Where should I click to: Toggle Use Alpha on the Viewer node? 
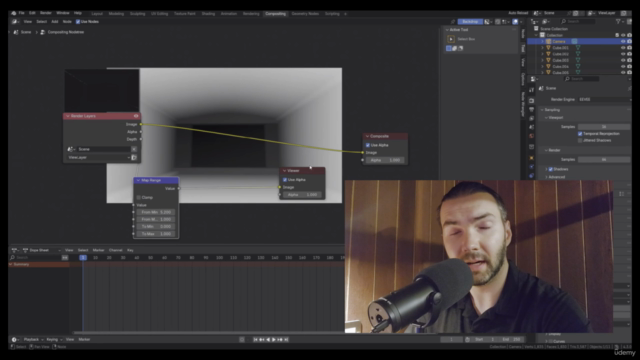pyautogui.click(x=285, y=180)
